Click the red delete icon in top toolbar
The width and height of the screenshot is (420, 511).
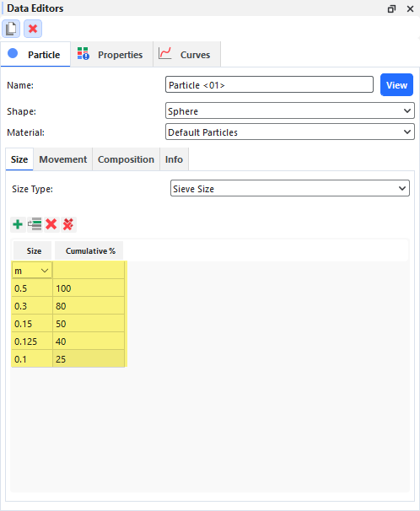(x=33, y=29)
